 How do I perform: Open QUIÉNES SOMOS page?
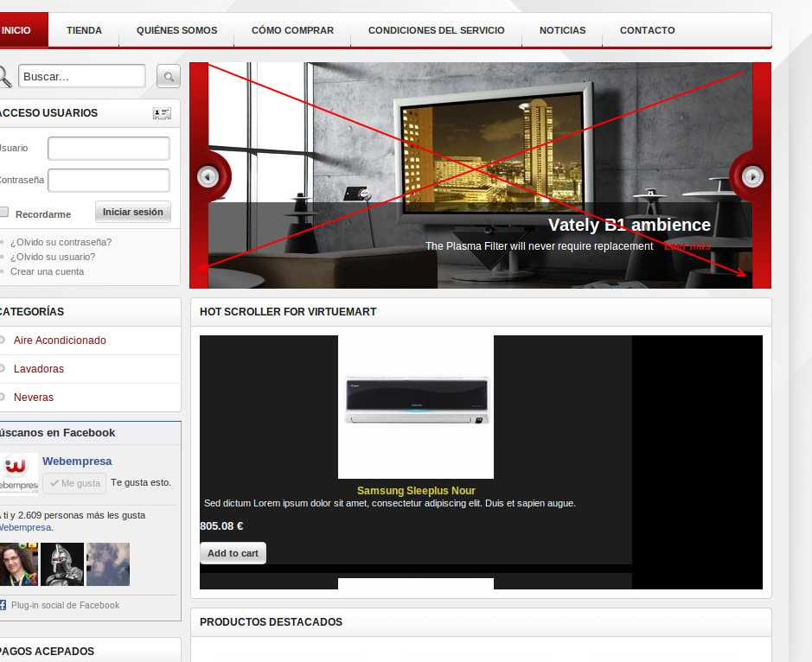176,30
